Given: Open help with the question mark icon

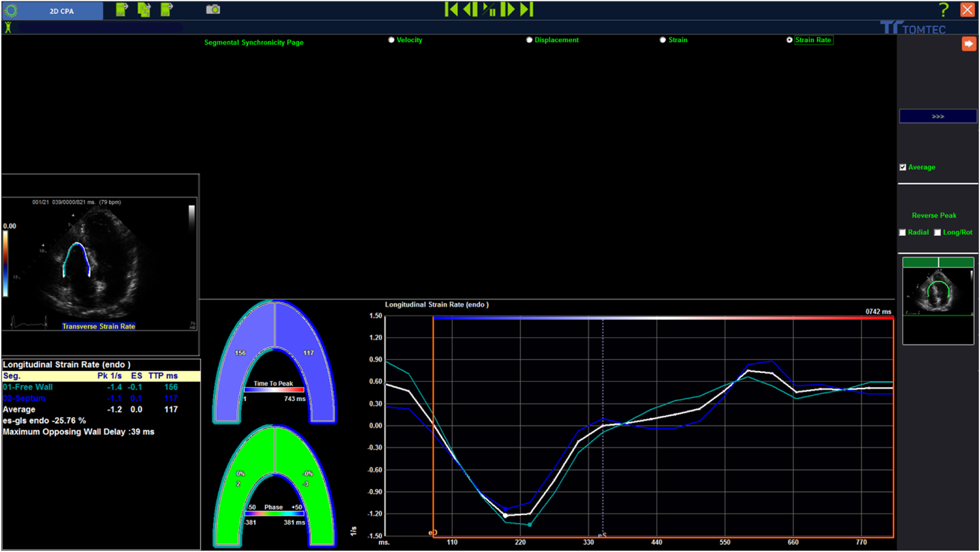Looking at the screenshot, I should (x=943, y=10).
